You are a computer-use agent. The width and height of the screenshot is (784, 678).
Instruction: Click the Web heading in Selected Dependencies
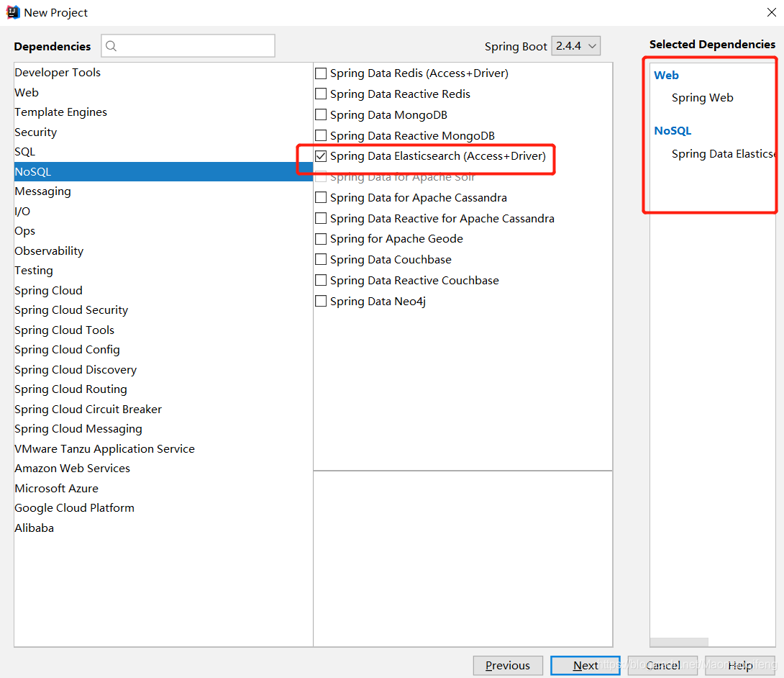(x=666, y=75)
